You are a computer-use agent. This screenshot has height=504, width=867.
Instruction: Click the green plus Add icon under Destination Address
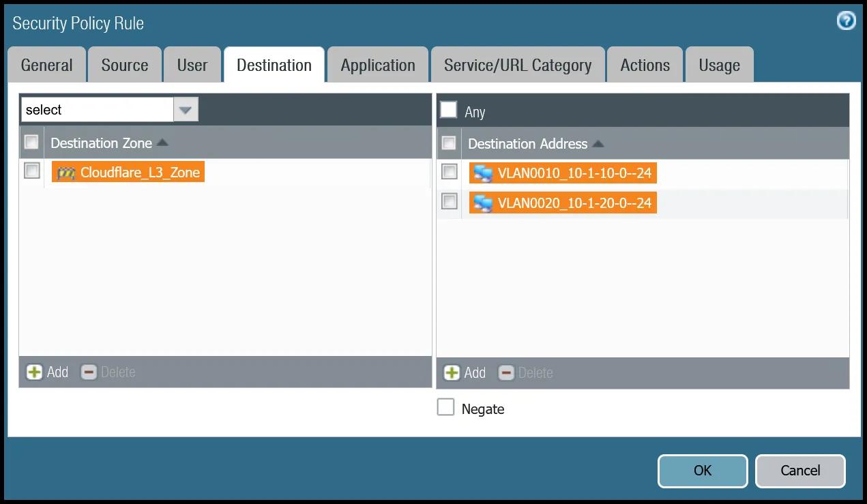[x=452, y=373]
